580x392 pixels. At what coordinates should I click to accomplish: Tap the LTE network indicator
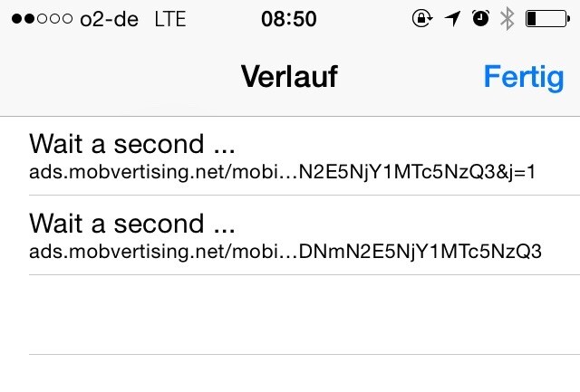pos(170,19)
